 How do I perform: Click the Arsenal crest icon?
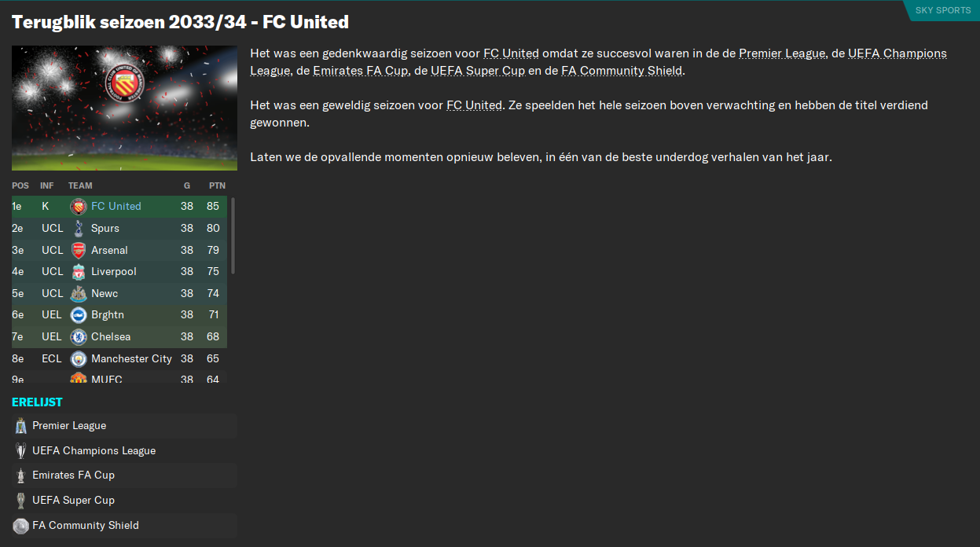click(x=78, y=250)
